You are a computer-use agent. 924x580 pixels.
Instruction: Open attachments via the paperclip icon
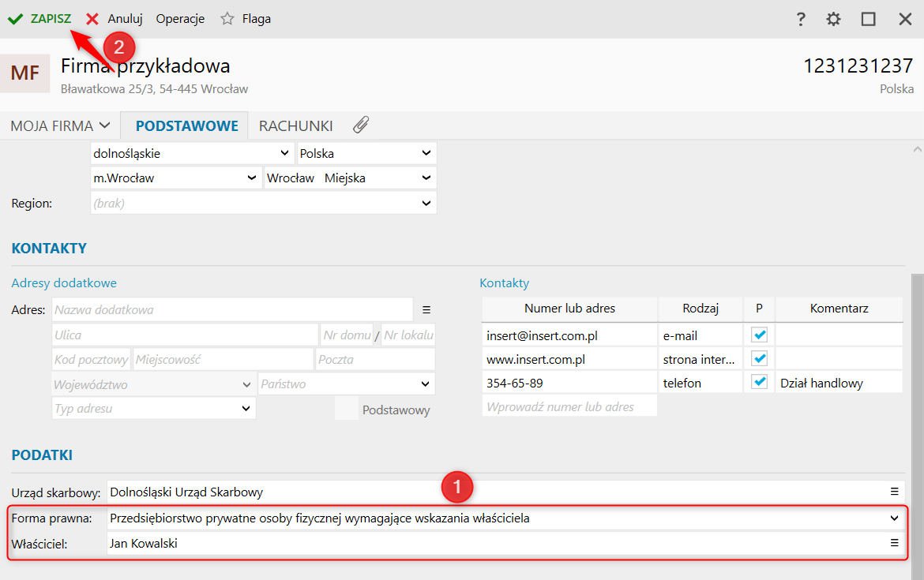pos(361,125)
